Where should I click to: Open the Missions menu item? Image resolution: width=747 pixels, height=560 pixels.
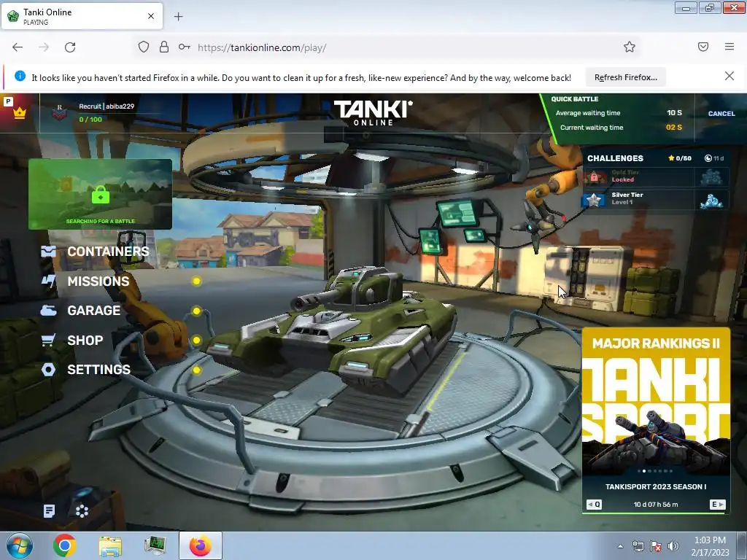click(x=98, y=281)
